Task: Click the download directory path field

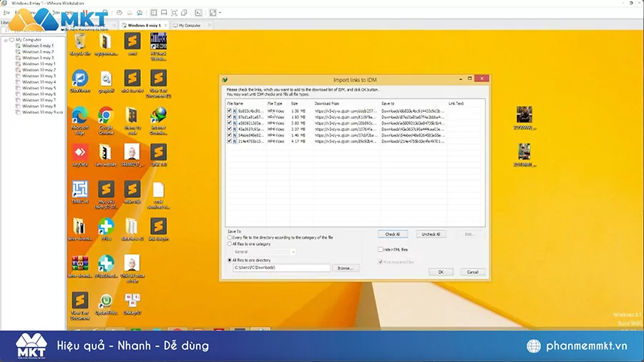Action: click(x=281, y=268)
